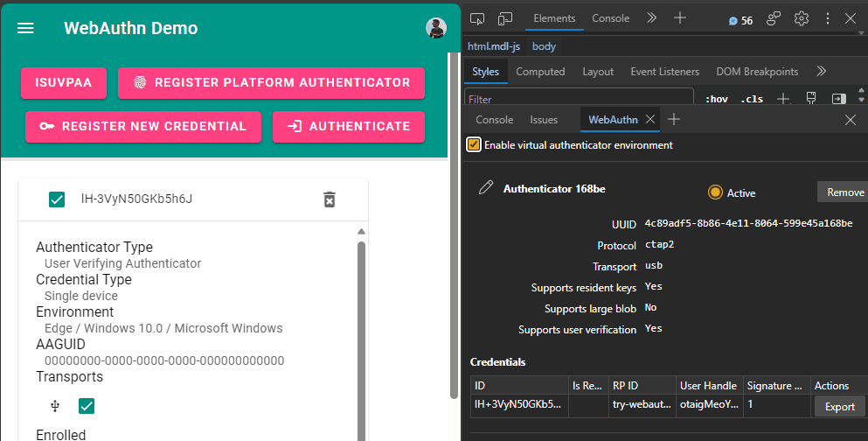Open the DOM Breakpoints tab
The height and width of the screenshot is (441, 868).
pyautogui.click(x=757, y=72)
